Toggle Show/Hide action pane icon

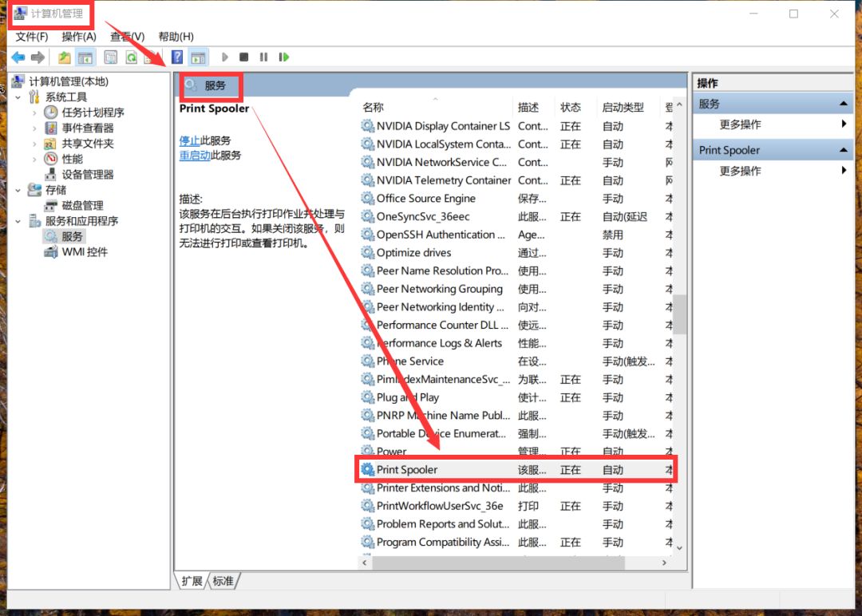coord(198,57)
